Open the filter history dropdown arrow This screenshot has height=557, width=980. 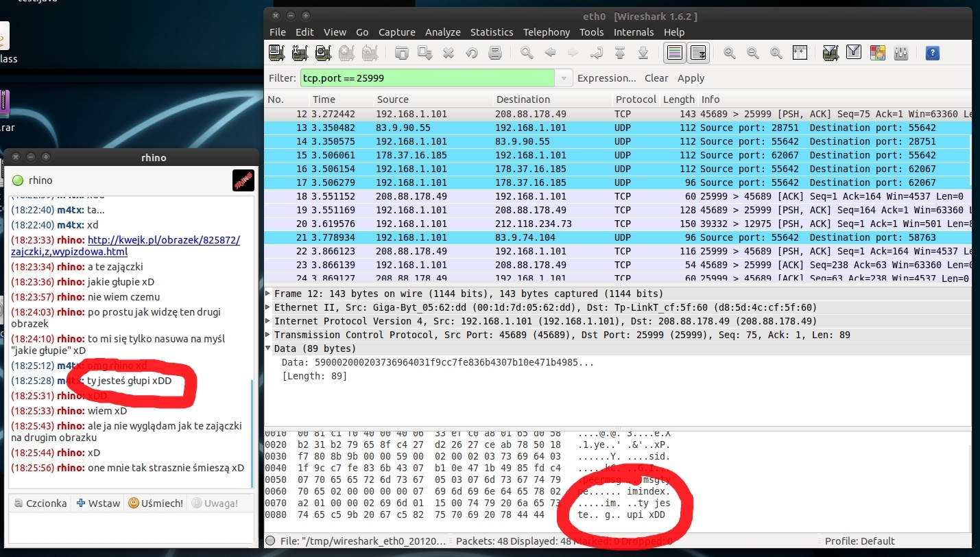tap(564, 78)
